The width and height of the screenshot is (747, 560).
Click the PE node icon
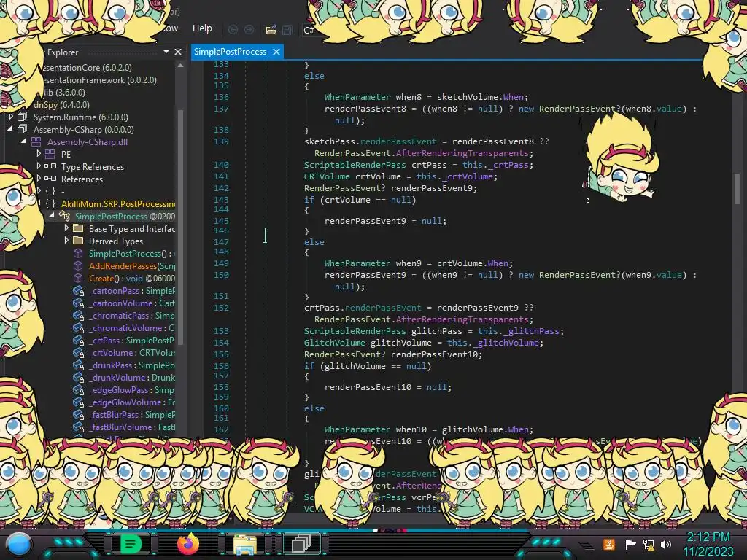tap(50, 154)
